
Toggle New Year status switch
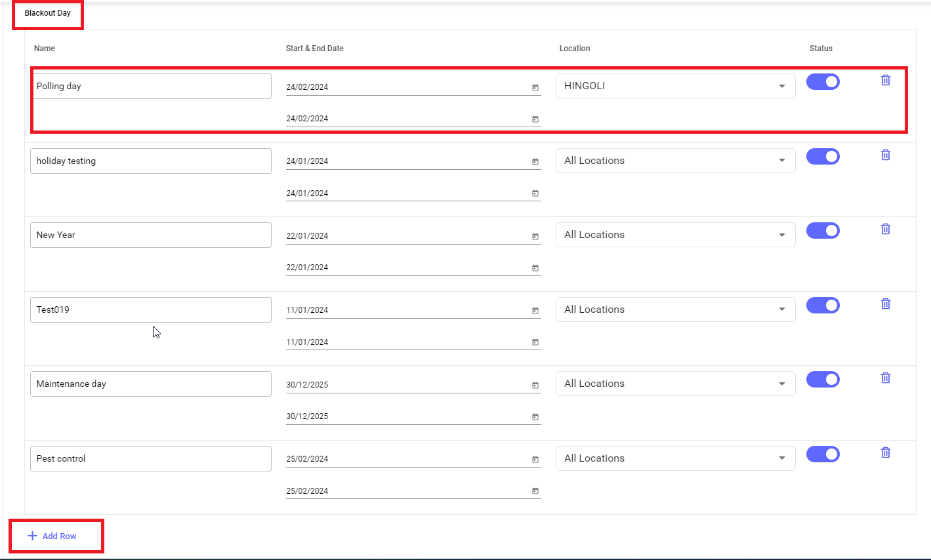coord(823,230)
